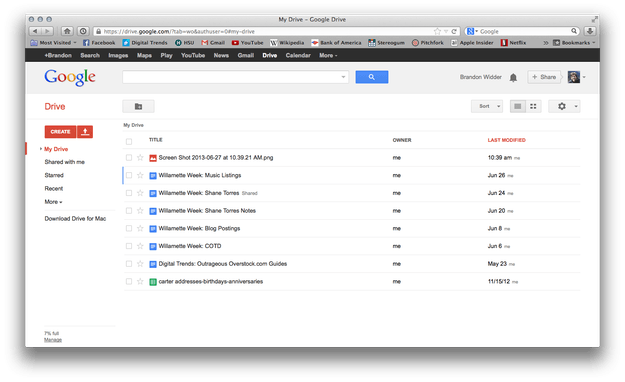Star Willamette Week: Music Listings
This screenshot has height=382, width=625.
tap(140, 175)
